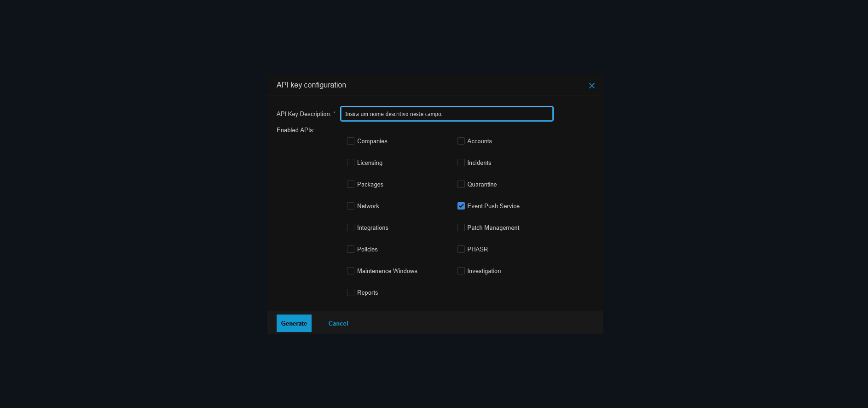Tick the Policies API checkbox
This screenshot has height=408, width=868.
pyautogui.click(x=351, y=249)
